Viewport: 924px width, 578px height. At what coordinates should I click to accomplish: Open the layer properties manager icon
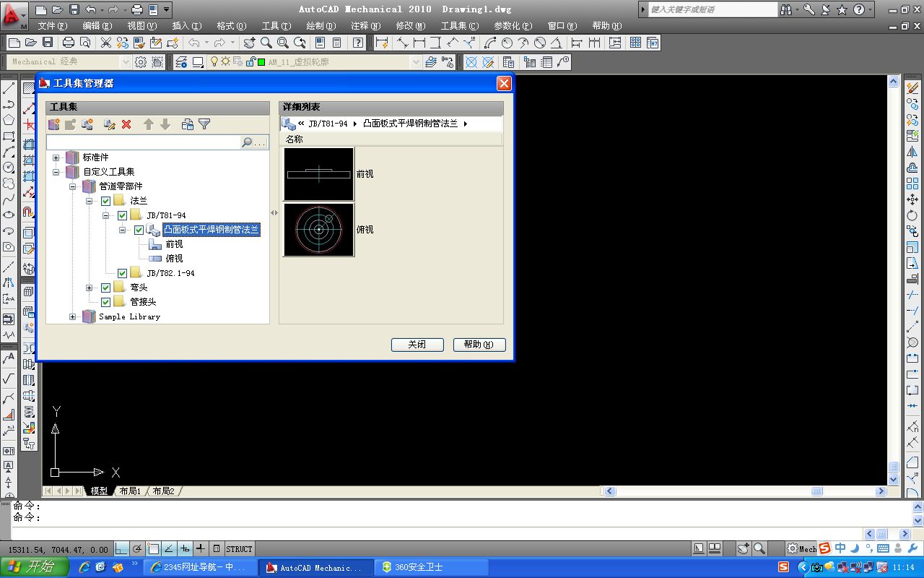click(180, 62)
